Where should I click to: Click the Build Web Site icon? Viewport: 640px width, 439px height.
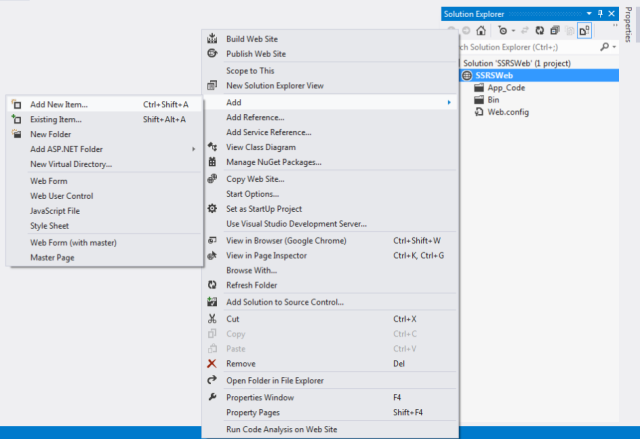tap(212, 38)
